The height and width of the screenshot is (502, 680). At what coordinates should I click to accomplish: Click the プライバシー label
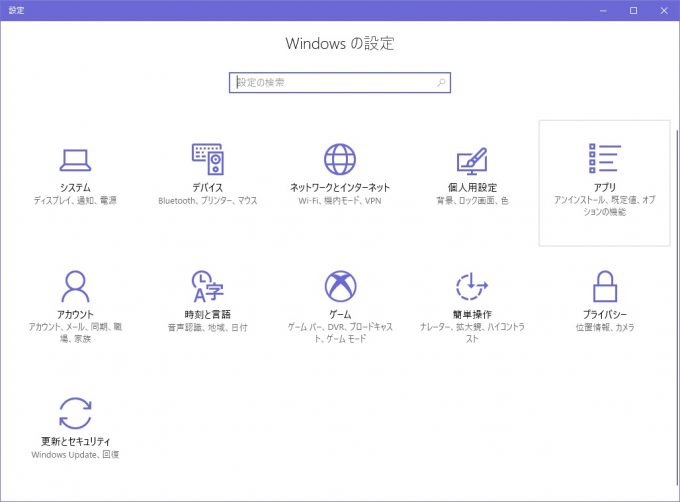[x=605, y=314]
